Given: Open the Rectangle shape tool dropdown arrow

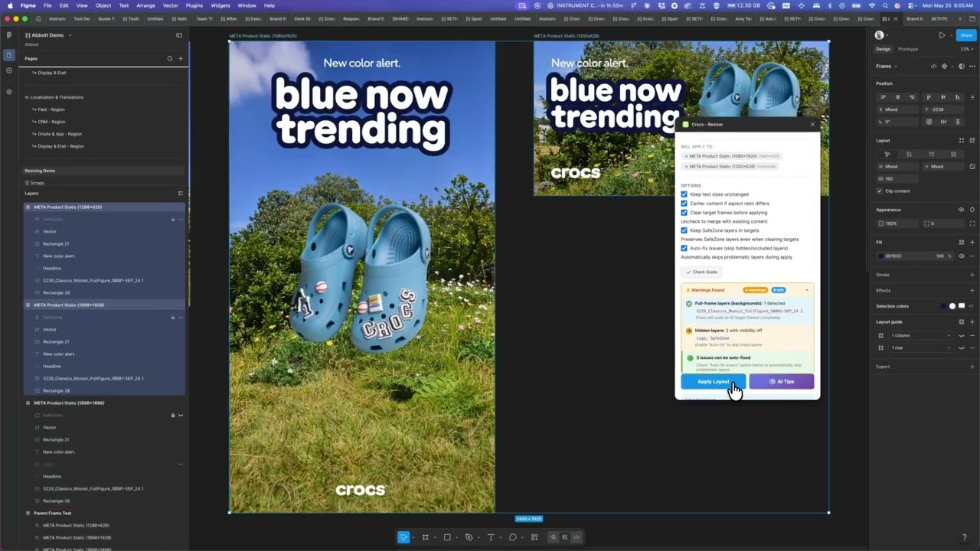Looking at the screenshot, I should pos(456,537).
